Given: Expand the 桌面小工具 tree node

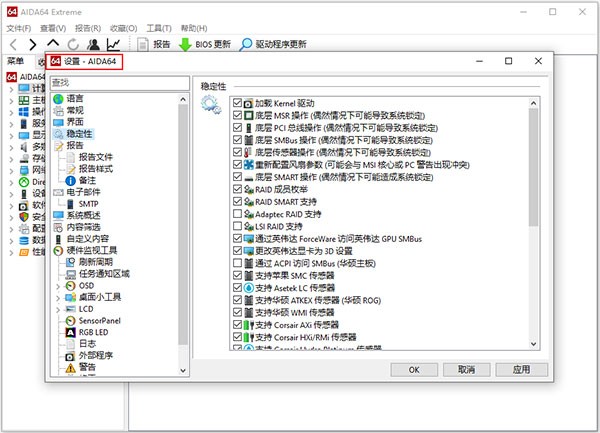Looking at the screenshot, I should click(x=58, y=296).
